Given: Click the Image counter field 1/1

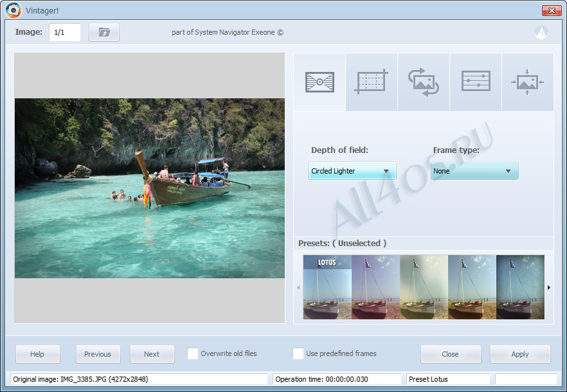Looking at the screenshot, I should 64,33.
